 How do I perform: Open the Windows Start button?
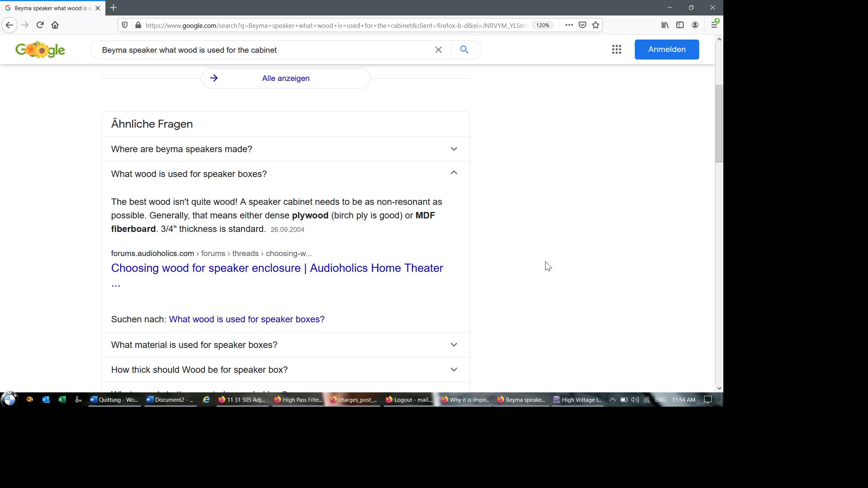10,400
